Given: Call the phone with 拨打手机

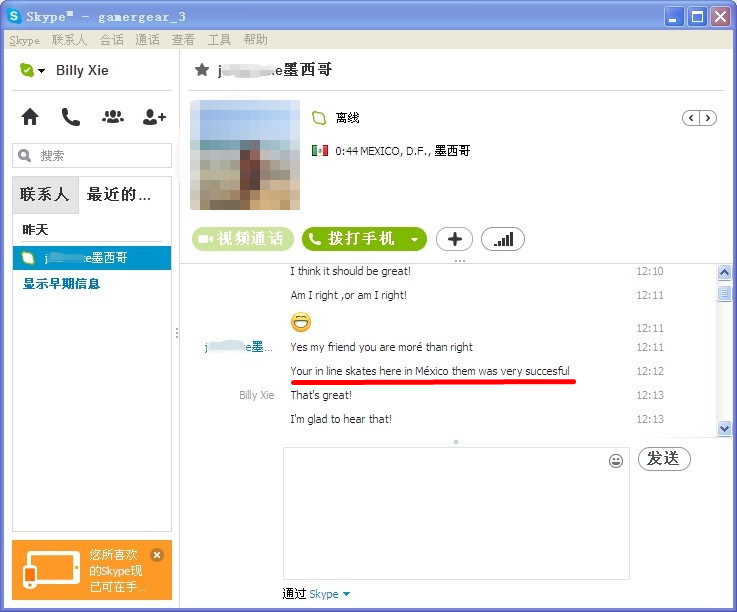Looking at the screenshot, I should [356, 239].
